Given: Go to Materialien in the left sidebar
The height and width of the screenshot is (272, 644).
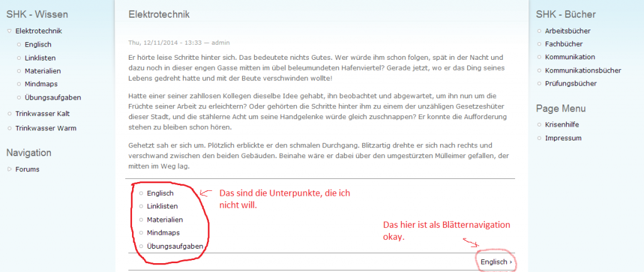Looking at the screenshot, I should 42,71.
